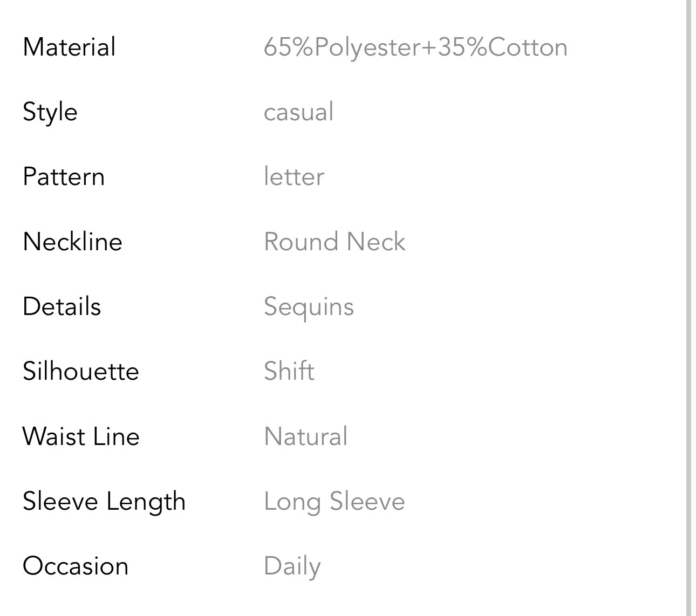This screenshot has height=616, width=696.
Task: Select the Natural waist line value
Action: pos(305,436)
